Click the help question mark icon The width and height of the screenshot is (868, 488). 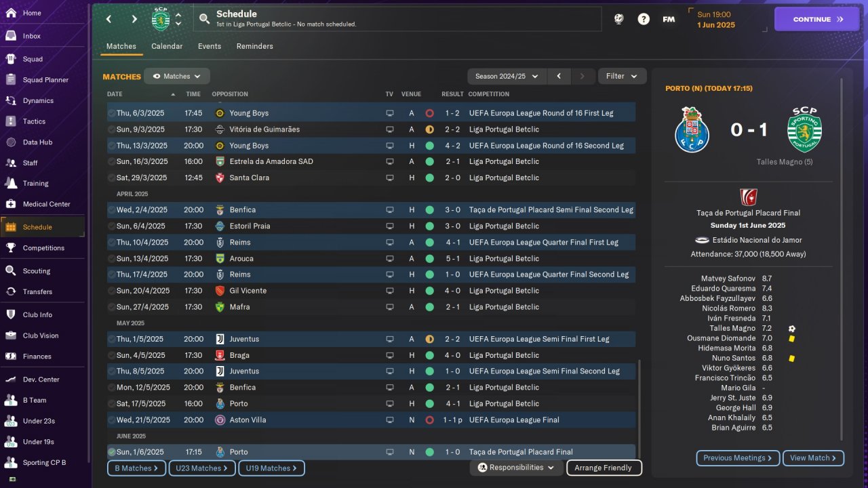coord(644,19)
